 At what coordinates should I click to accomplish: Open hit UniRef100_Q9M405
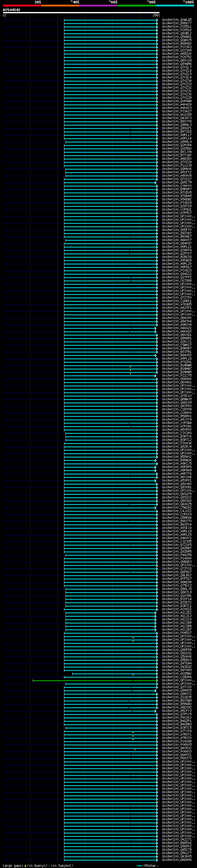pyautogui.click(x=177, y=690)
